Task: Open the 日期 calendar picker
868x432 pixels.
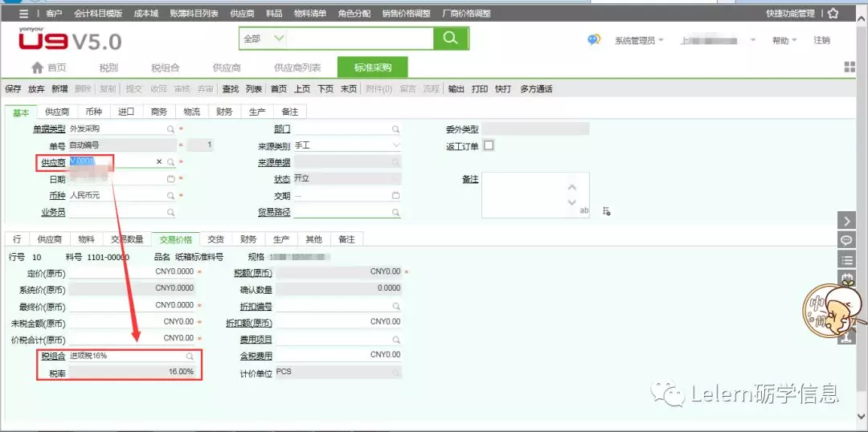Action: coord(171,179)
